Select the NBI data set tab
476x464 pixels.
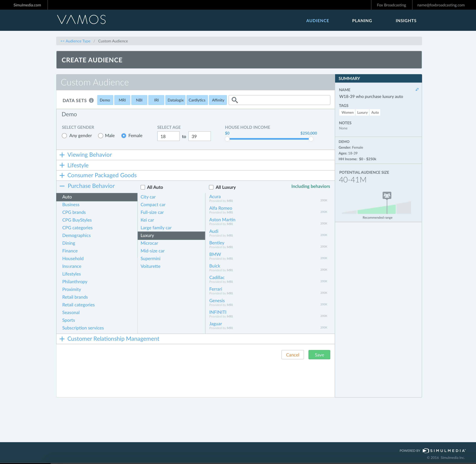[139, 100]
